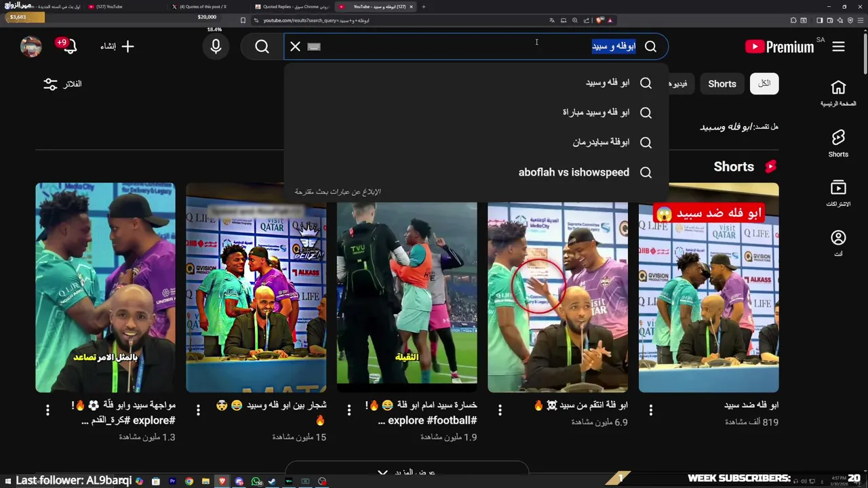Click the translate page icon

point(552,20)
